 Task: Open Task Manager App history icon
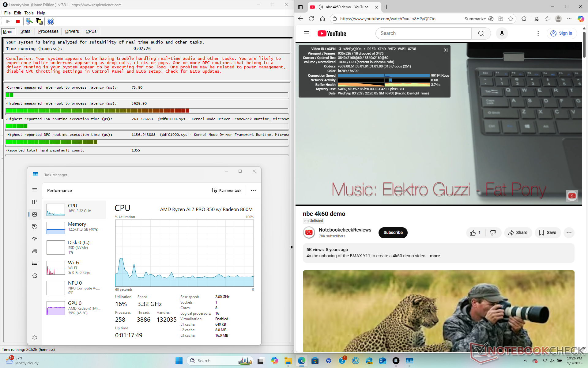pyautogui.click(x=35, y=227)
